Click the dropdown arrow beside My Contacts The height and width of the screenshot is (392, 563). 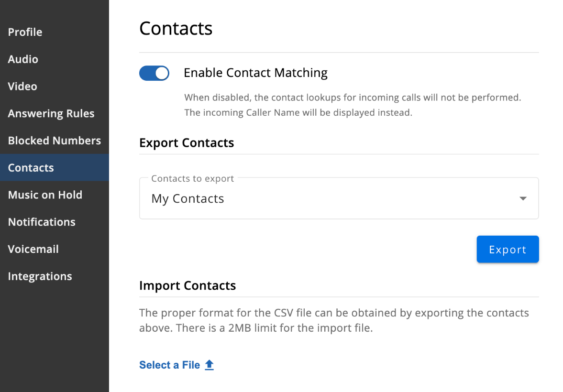tap(523, 198)
